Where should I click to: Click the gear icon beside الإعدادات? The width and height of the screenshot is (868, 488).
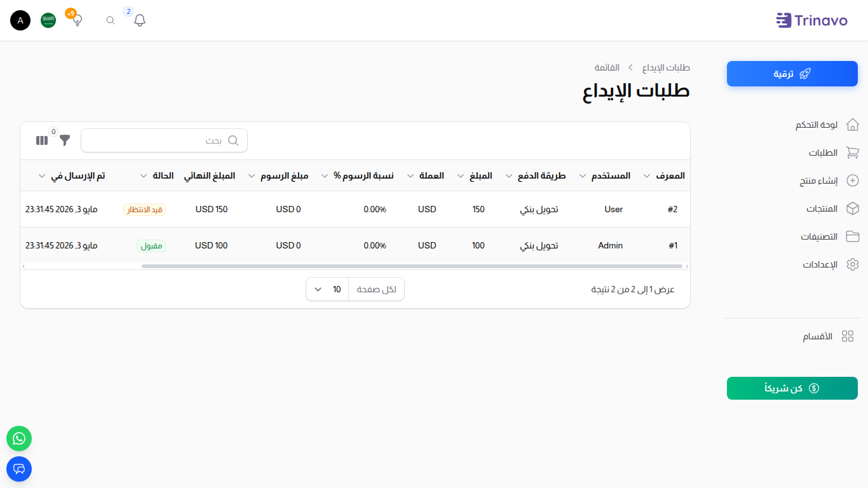[853, 264]
